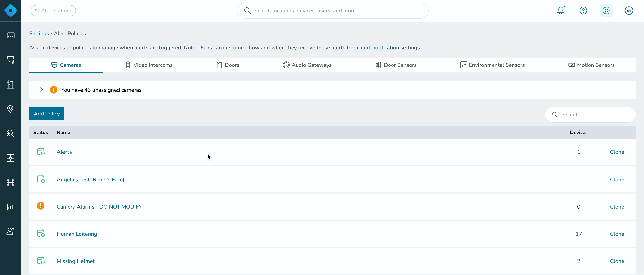This screenshot has width=644, height=275.
Task: Open the EN user profile avatar
Action: pos(629,11)
